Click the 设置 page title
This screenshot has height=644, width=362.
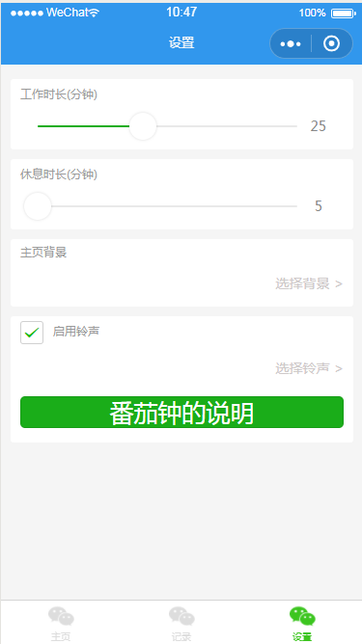point(181,42)
